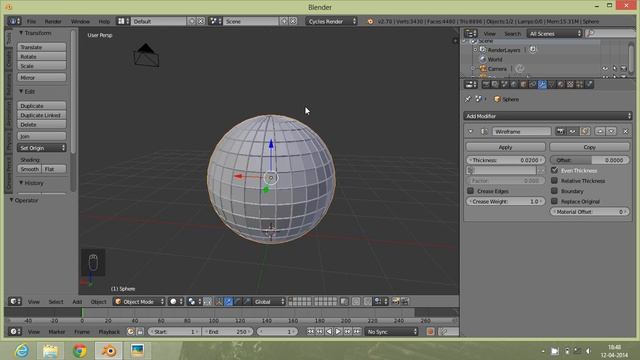Image resolution: width=640 pixels, height=360 pixels.
Task: Toggle the Camera visibility eye in outliner
Action: pos(605,69)
